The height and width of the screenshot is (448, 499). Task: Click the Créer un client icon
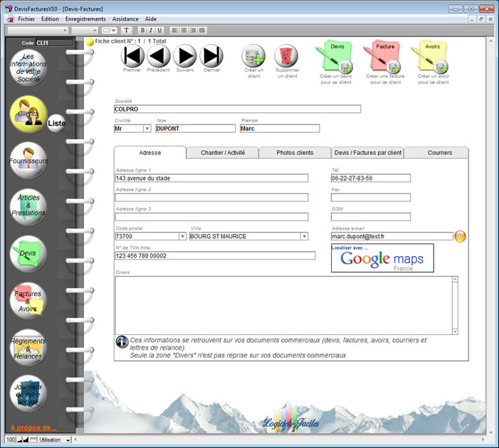point(253,57)
